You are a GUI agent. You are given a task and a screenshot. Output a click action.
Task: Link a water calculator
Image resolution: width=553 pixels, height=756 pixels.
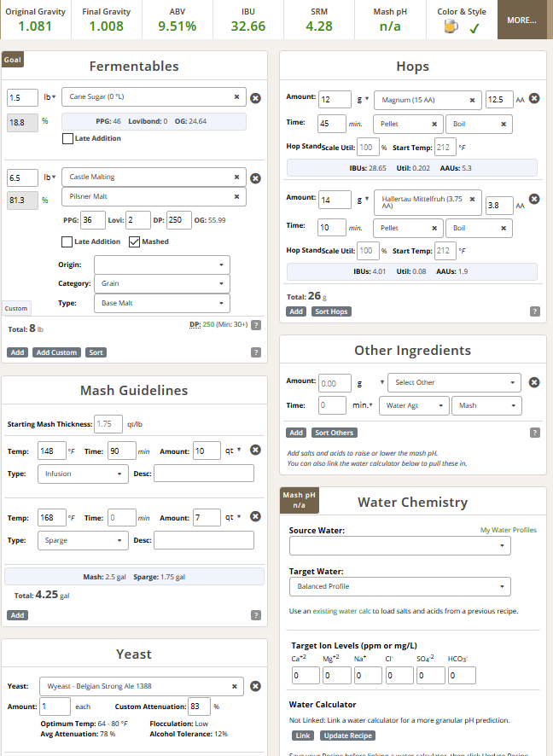point(303,736)
